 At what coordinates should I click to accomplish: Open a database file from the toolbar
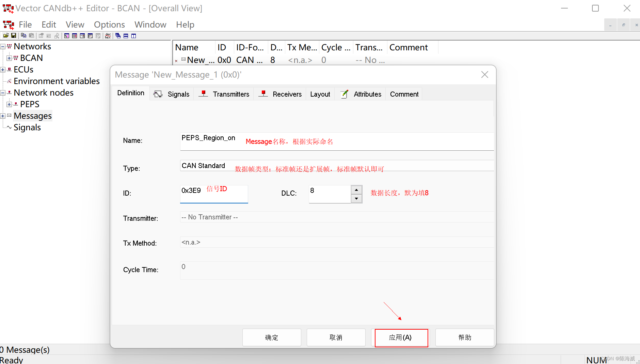[6, 35]
